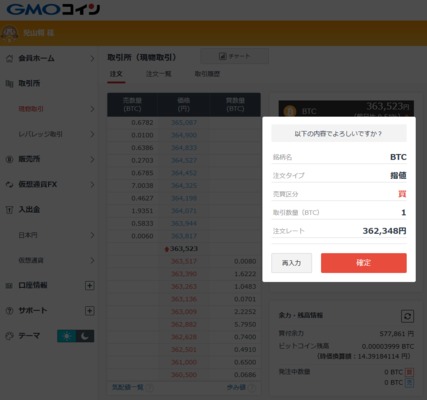Select ask price 364,071 in order book
This screenshot has height=400, width=427.
[184, 211]
